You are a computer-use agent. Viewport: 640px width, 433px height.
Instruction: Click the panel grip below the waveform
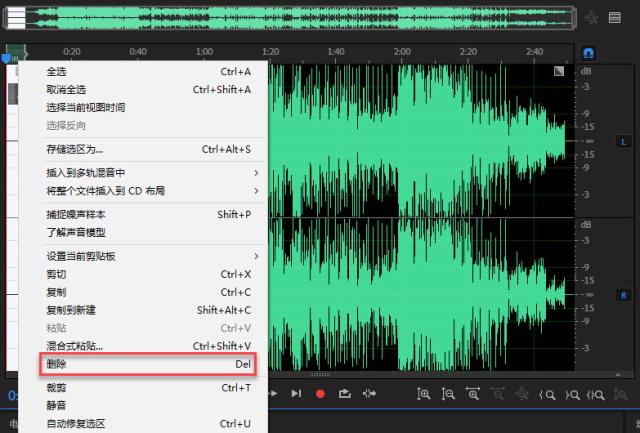coord(320,374)
